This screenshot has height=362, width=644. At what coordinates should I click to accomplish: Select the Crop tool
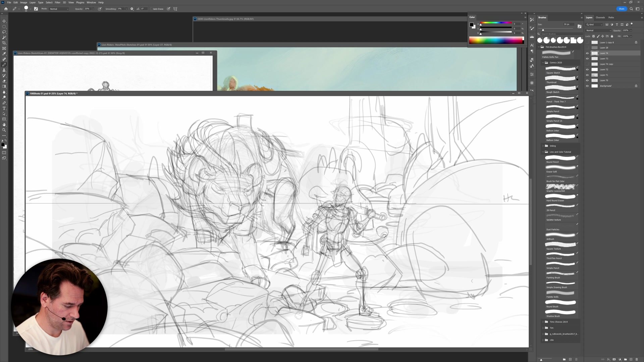pyautogui.click(x=4, y=43)
